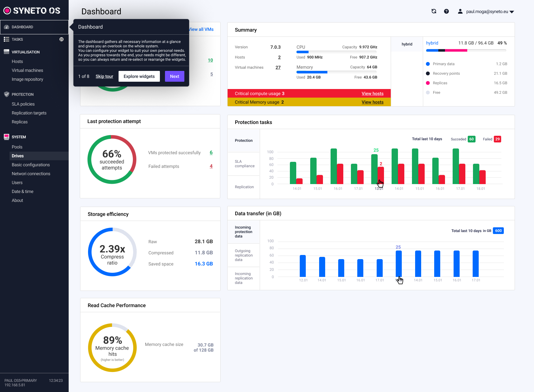Toggle the Primary data legend dot

pos(428,64)
